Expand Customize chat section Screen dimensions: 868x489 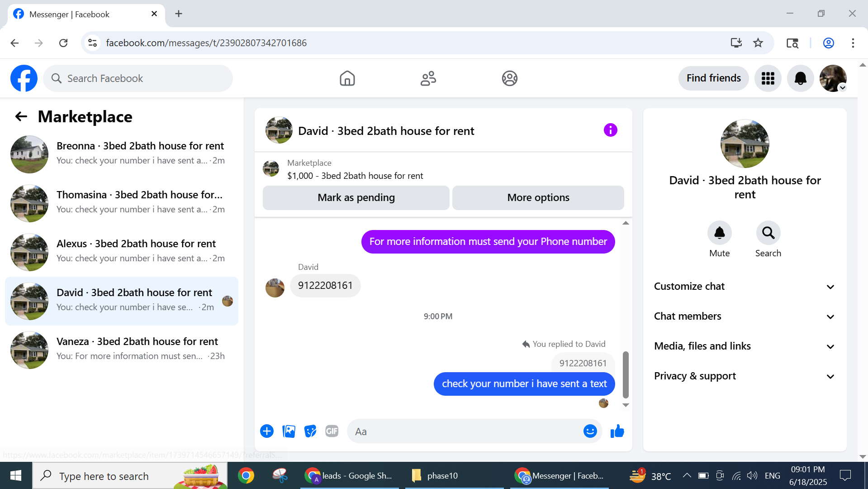(745, 287)
